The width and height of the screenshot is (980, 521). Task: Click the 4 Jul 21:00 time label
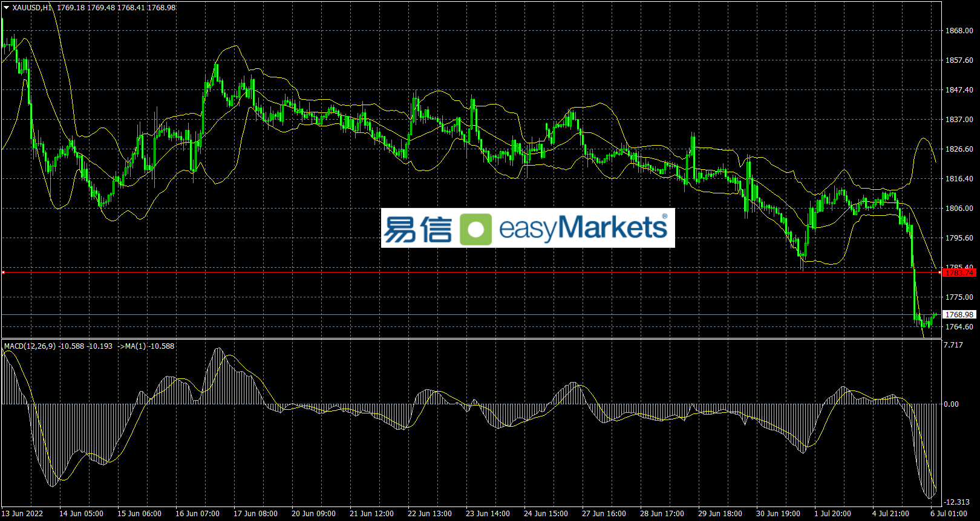tap(890, 514)
